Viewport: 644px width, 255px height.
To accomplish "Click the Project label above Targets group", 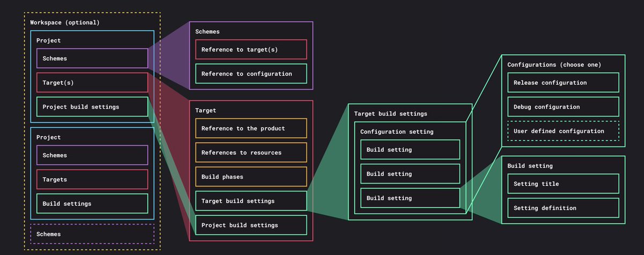I will pos(48,137).
